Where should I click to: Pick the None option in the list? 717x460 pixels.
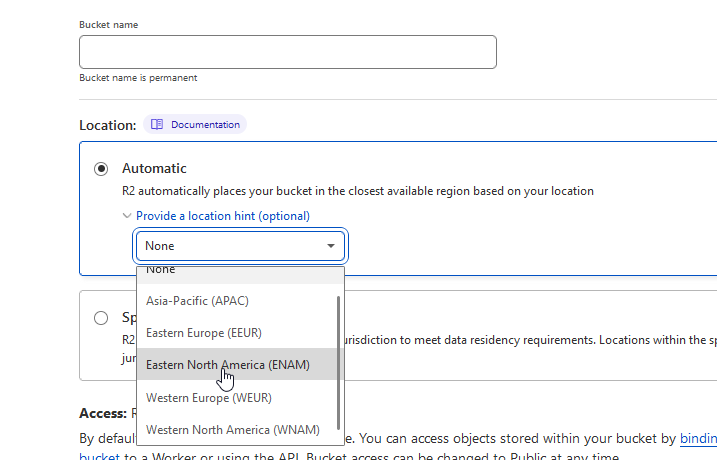pyautogui.click(x=160, y=270)
